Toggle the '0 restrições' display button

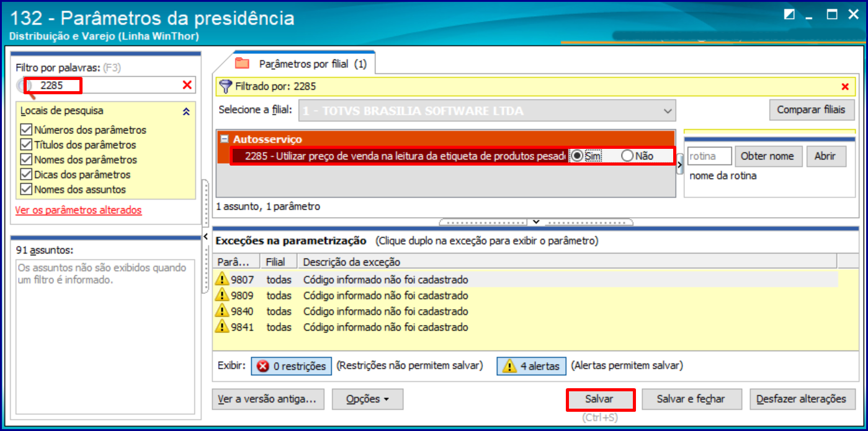tap(292, 367)
